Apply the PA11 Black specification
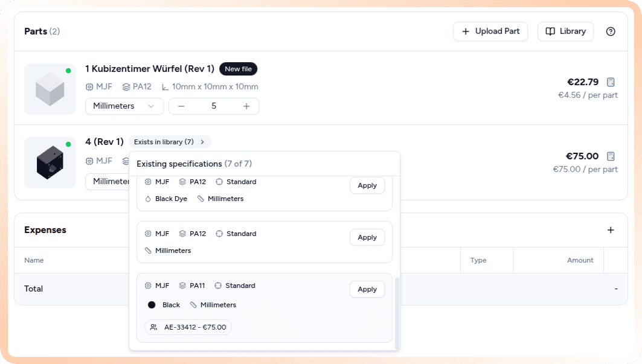Viewport: 642px width, 364px height. pos(367,290)
